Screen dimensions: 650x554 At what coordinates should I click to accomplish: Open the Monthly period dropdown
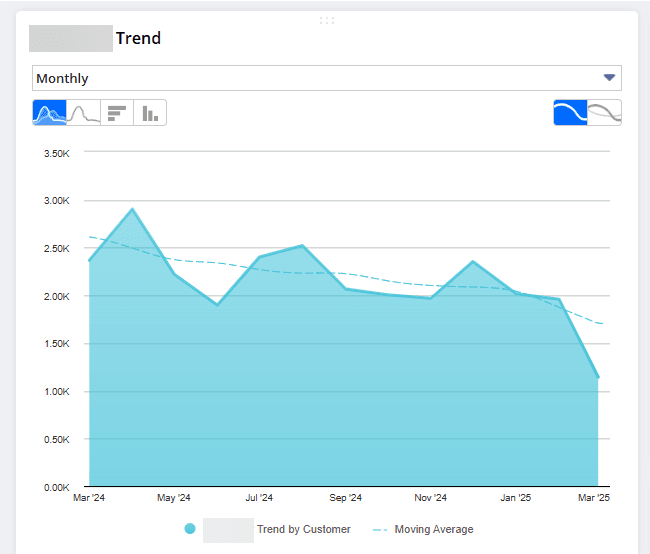pyautogui.click(x=327, y=78)
